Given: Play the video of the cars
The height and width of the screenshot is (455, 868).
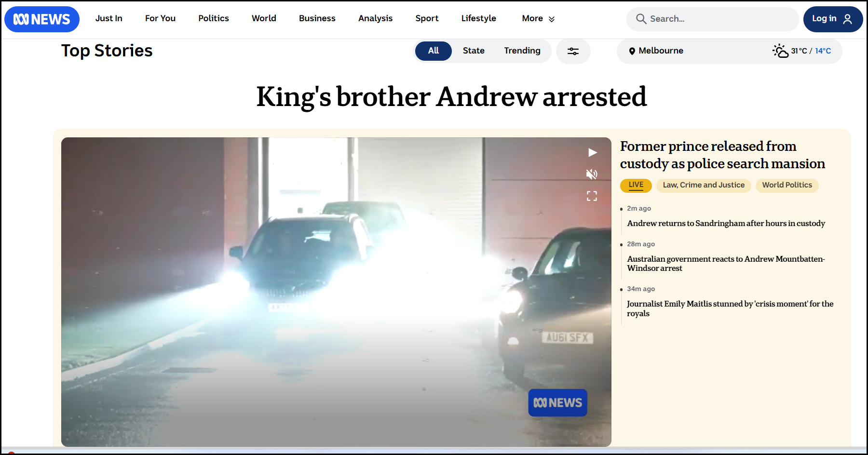Looking at the screenshot, I should click(592, 153).
